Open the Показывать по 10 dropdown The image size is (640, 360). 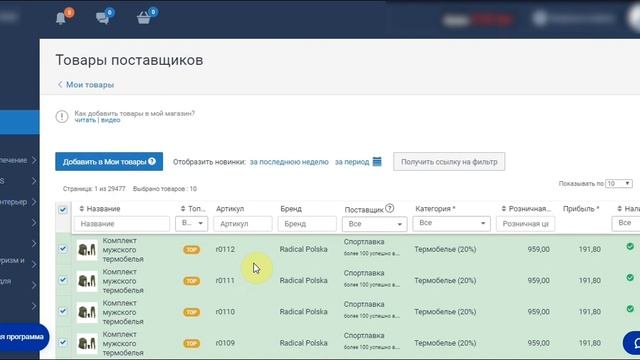(x=619, y=184)
